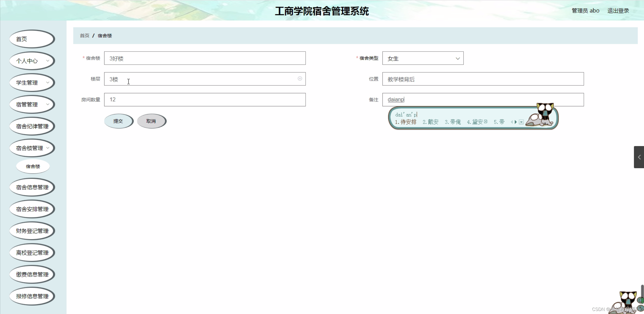
Task: Click the 取消 button
Action: point(151,121)
